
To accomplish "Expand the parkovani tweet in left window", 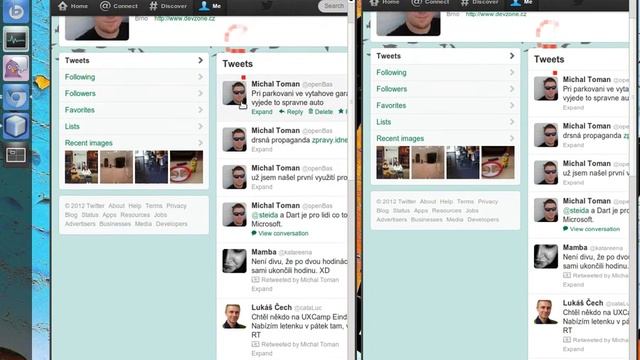I will click(262, 112).
